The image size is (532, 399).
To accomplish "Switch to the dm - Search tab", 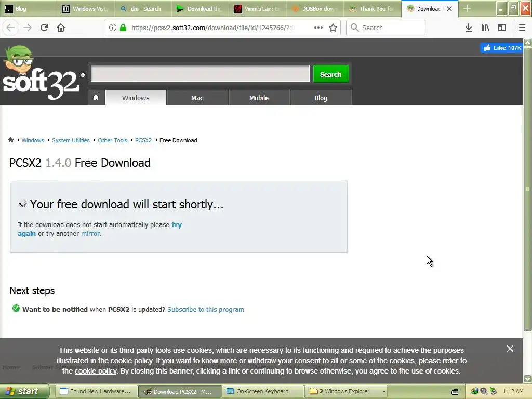I will [x=143, y=9].
